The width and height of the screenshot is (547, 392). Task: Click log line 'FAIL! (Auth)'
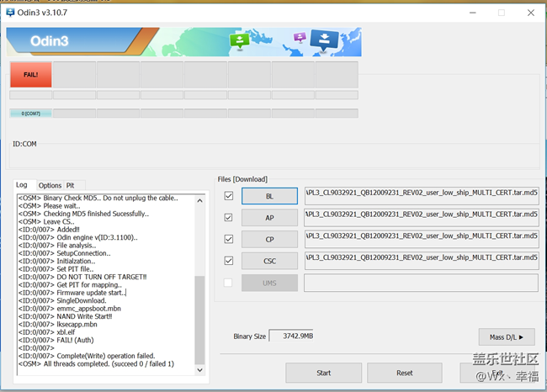coord(75,340)
